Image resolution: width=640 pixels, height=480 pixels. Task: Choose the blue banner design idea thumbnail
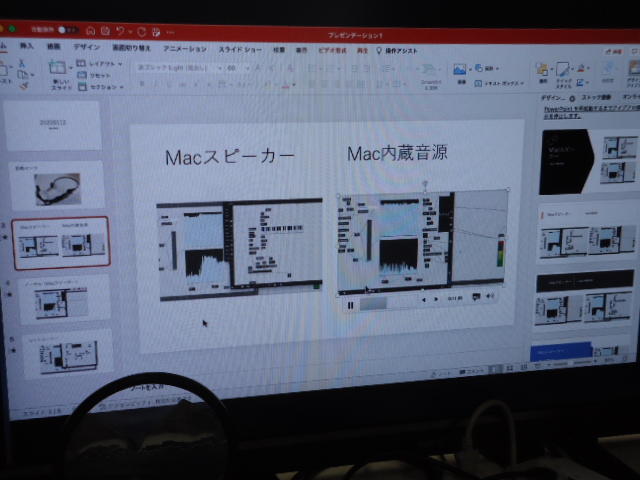[581, 351]
